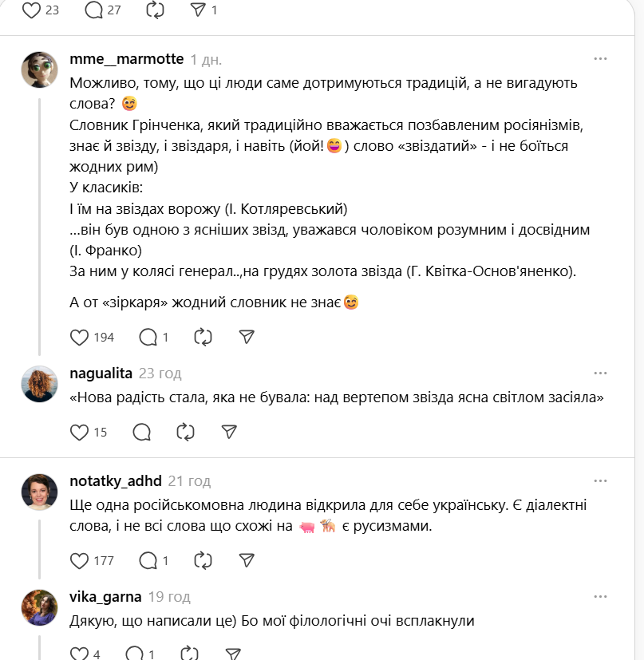
Task: Share notatky_adhd's comment via send icon
Action: coord(247,560)
